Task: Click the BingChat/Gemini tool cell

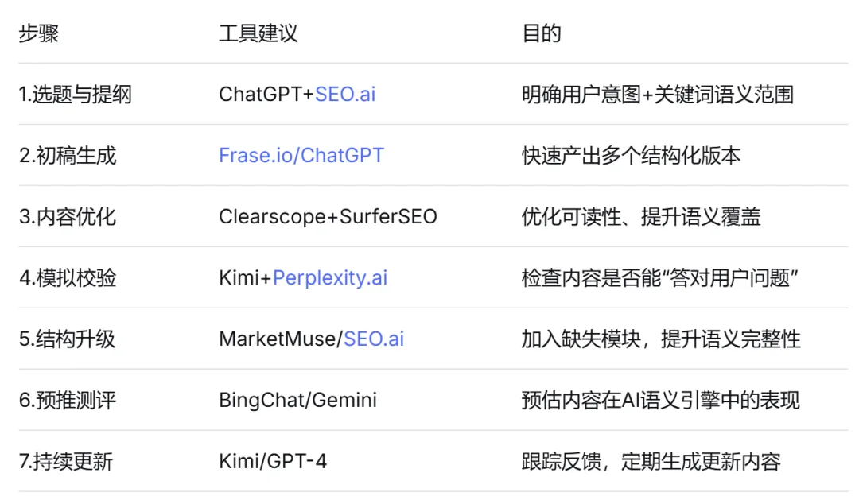Action: tap(297, 400)
